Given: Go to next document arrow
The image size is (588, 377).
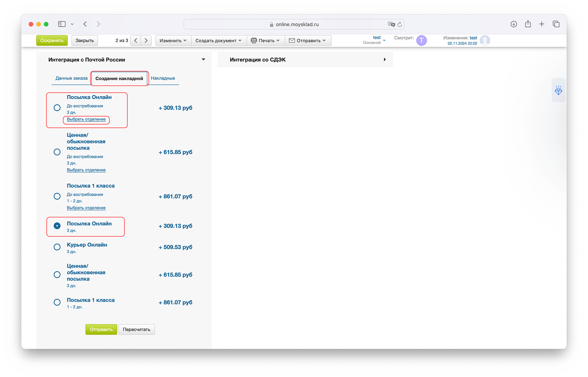Looking at the screenshot, I should click(146, 41).
